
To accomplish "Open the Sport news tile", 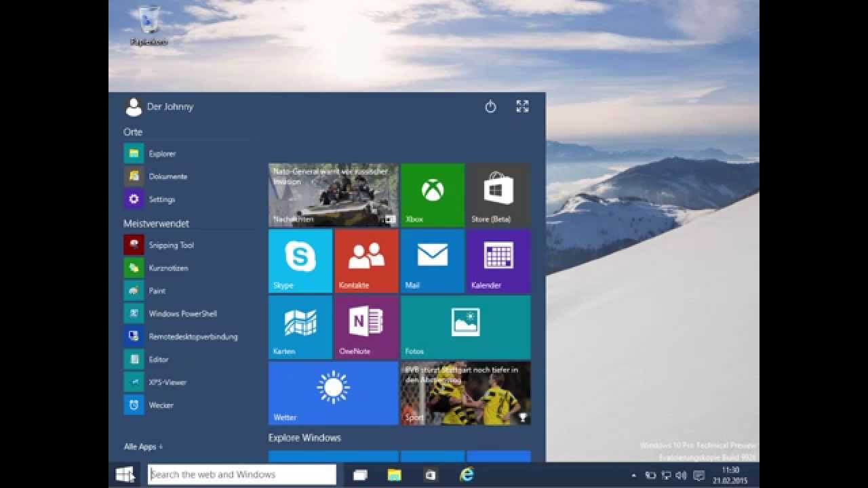I will tap(465, 393).
